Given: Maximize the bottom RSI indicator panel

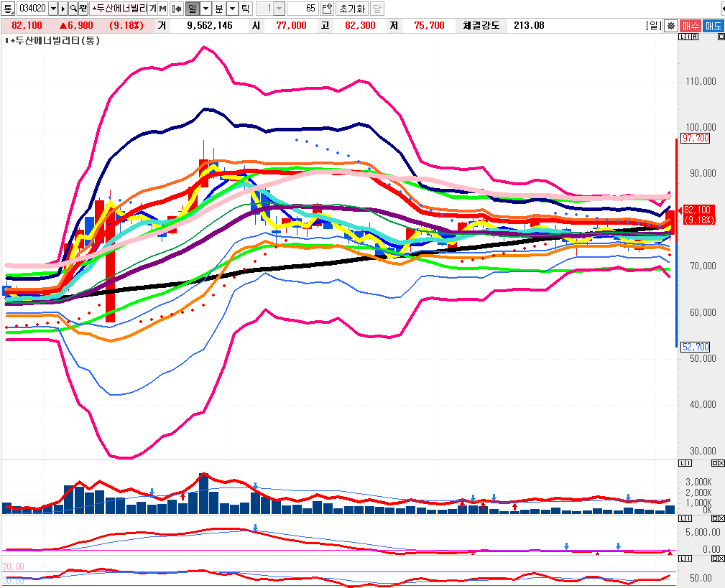Looking at the screenshot, I should coord(715,559).
